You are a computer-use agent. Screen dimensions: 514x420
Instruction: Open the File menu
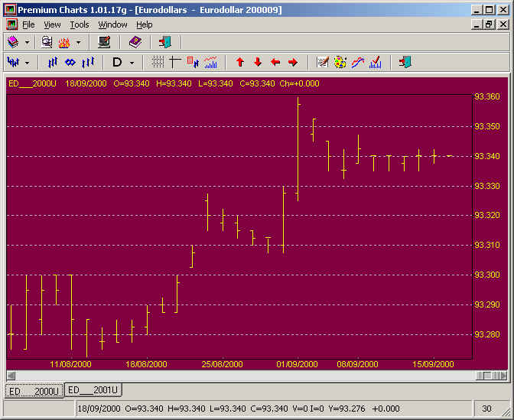28,24
